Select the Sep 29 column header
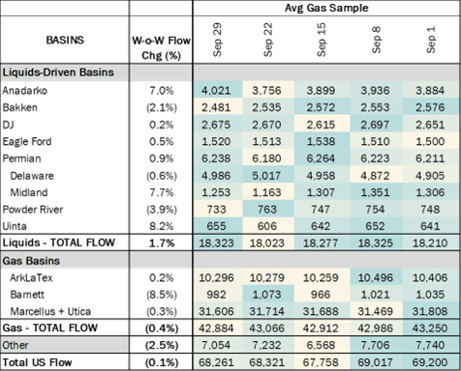461x371 pixels. click(x=217, y=40)
